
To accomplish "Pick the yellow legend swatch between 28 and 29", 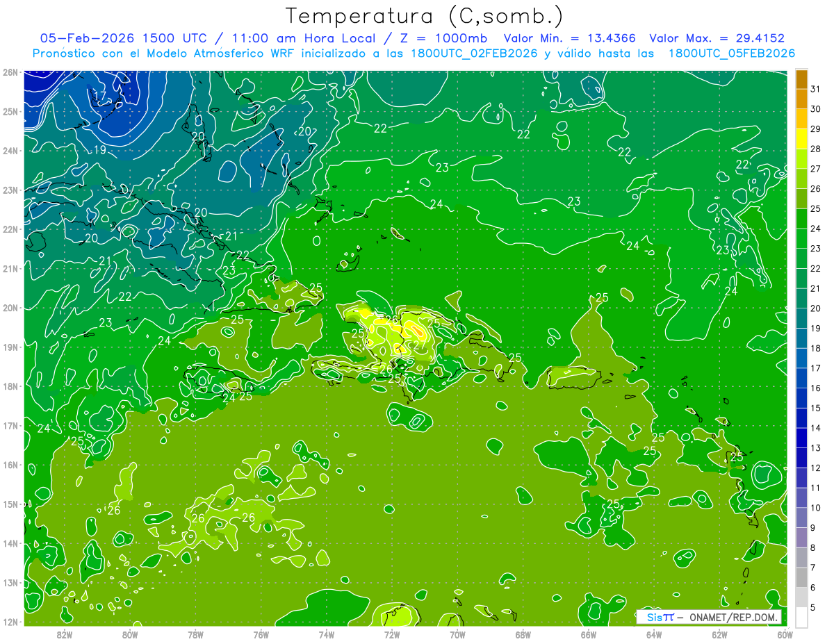I will point(801,139).
